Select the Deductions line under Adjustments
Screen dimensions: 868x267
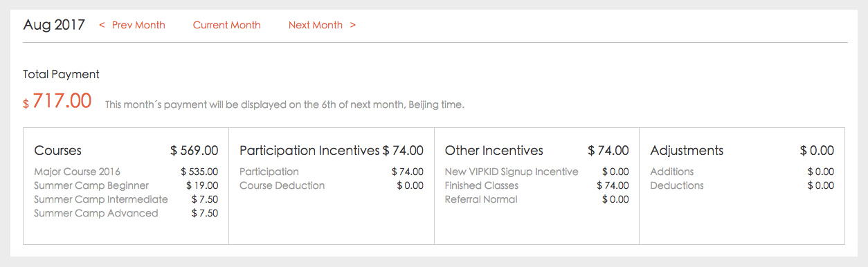click(742, 185)
